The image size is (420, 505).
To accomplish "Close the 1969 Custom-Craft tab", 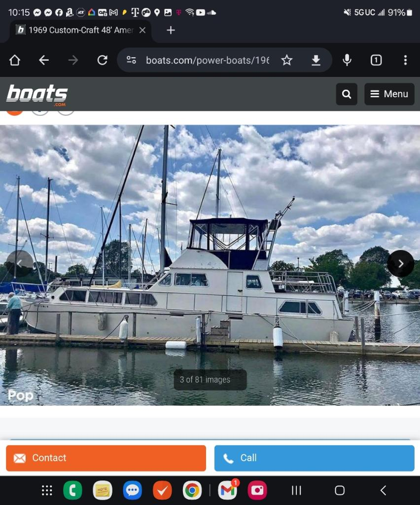I will click(142, 30).
